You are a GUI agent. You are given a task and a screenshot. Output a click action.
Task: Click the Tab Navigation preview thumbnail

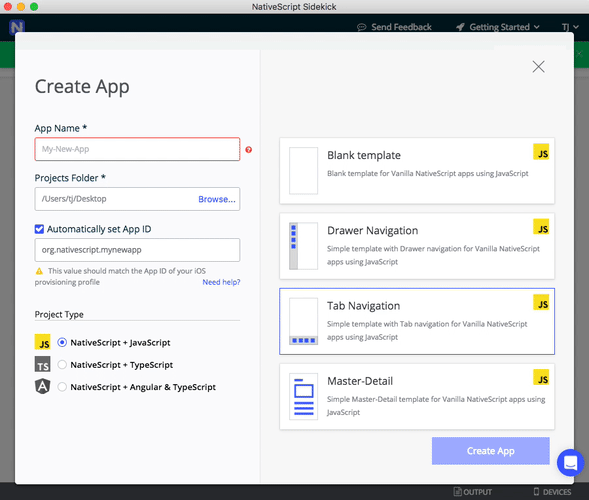pyautogui.click(x=304, y=321)
